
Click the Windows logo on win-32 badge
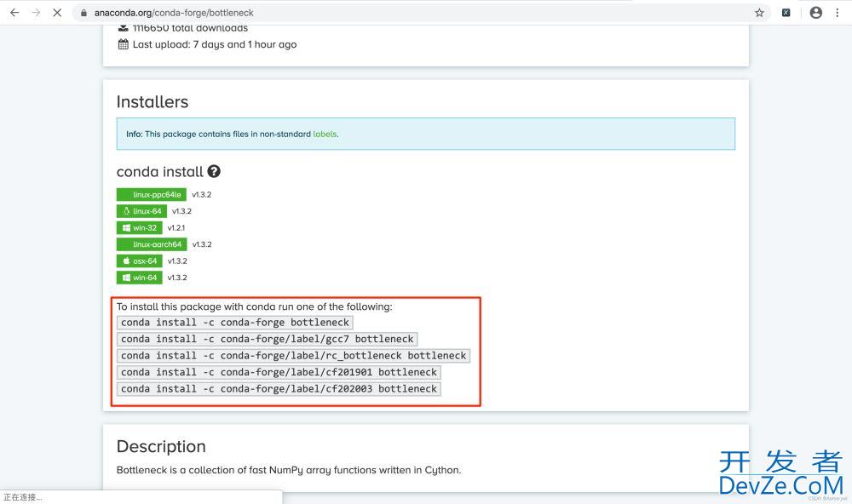[127, 227]
